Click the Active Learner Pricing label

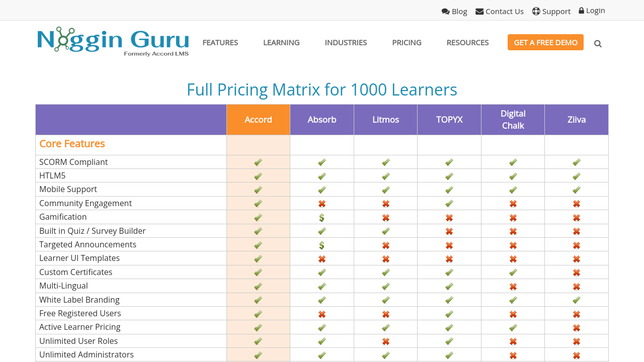pyautogui.click(x=80, y=327)
